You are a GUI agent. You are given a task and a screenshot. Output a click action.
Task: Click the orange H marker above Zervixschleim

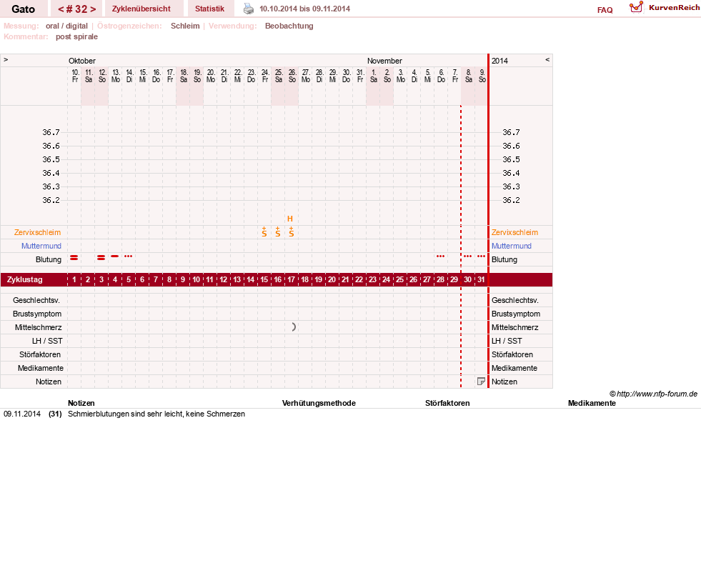pyautogui.click(x=290, y=219)
